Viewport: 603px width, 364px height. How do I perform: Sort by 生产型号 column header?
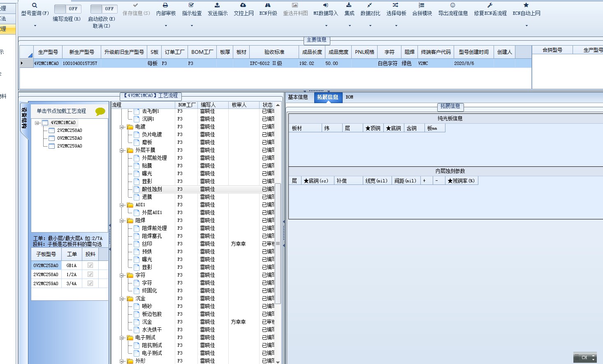pos(48,52)
